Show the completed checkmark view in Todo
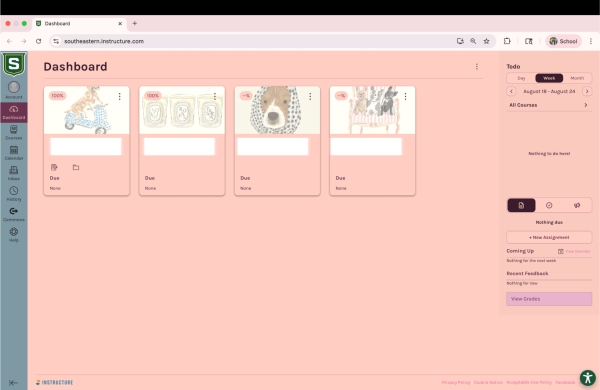600x390 pixels. (x=549, y=206)
